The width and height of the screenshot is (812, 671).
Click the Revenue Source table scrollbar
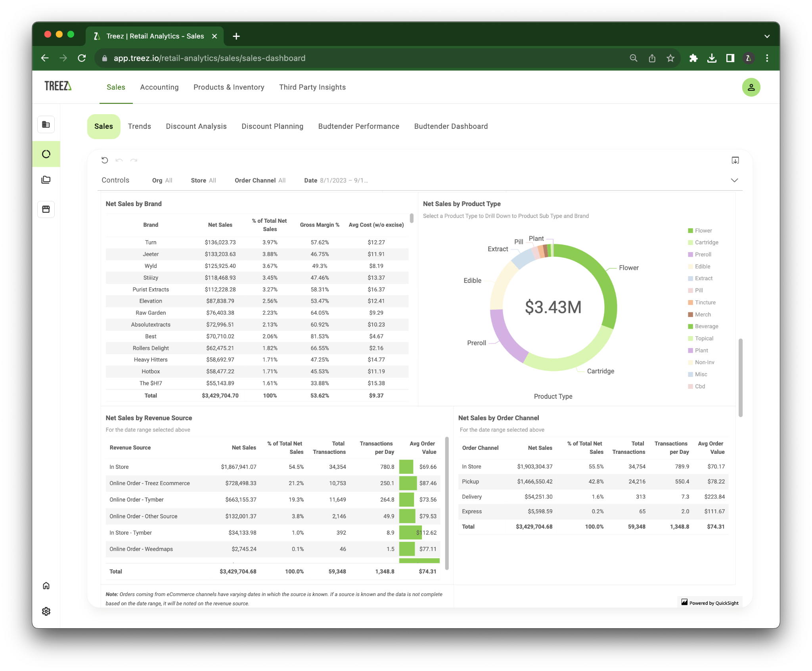[x=447, y=503]
